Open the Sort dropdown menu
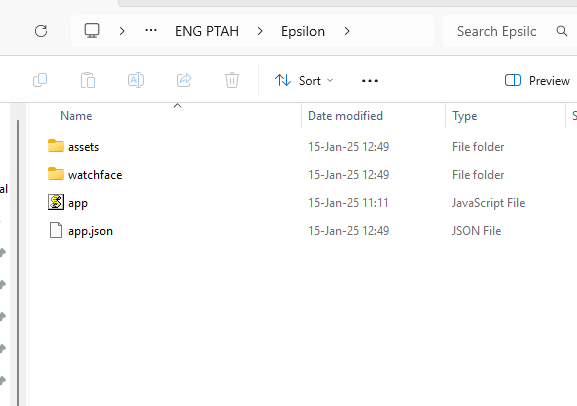This screenshot has height=406, width=577. [304, 80]
